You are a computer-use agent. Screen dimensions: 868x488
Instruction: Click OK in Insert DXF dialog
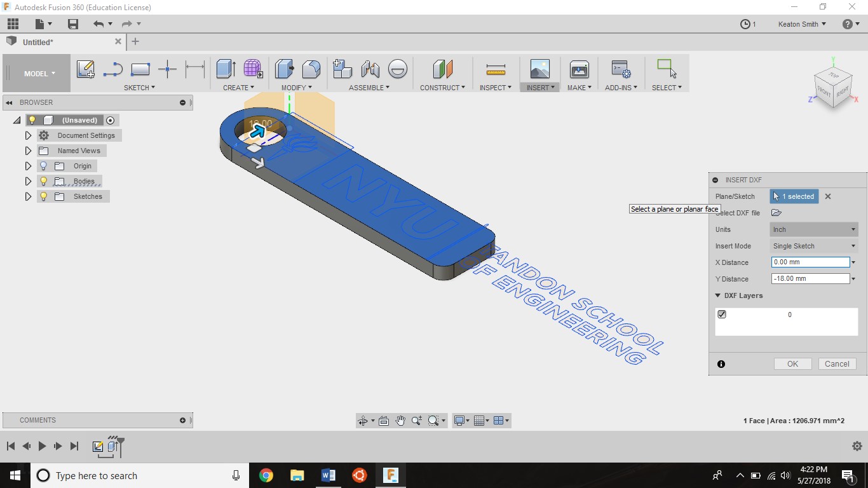[792, 364]
